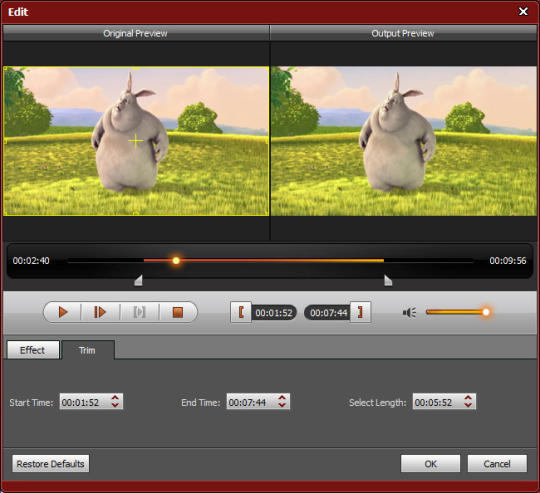The width and height of the screenshot is (540, 493).
Task: Click the bottom-middle crop handle of the Original Preview
Action: coord(136,214)
